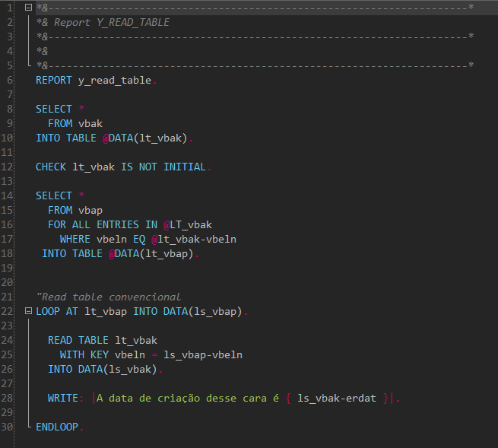
Task: Click 'vbak' after first FROM
Action: 90,123
